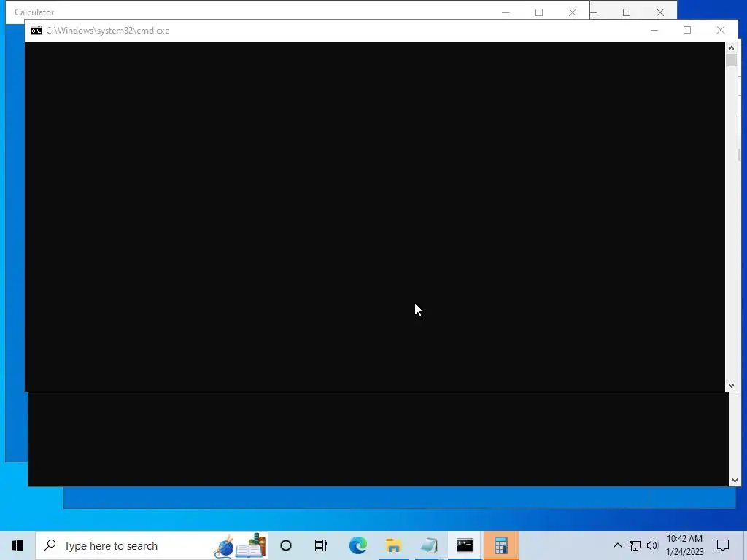Viewport: 747px width, 560px height.
Task: Click the taskbar search box
Action: pyautogui.click(x=152, y=545)
